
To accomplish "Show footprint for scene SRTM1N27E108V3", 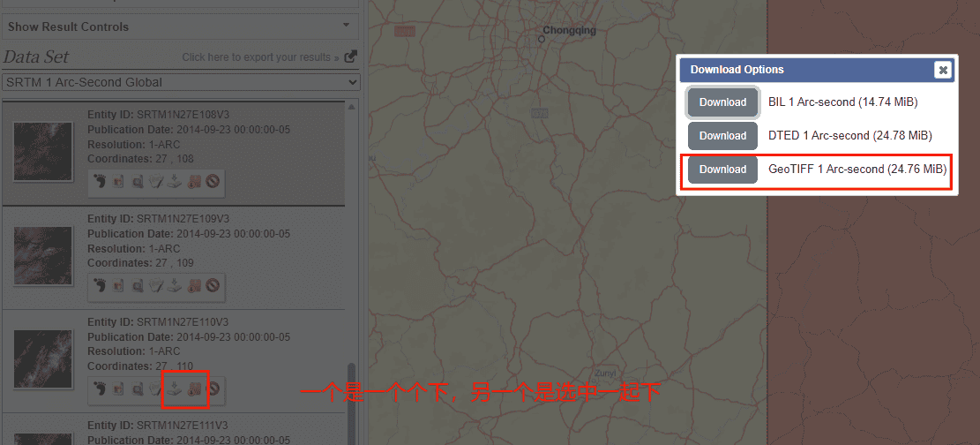I will click(x=100, y=183).
